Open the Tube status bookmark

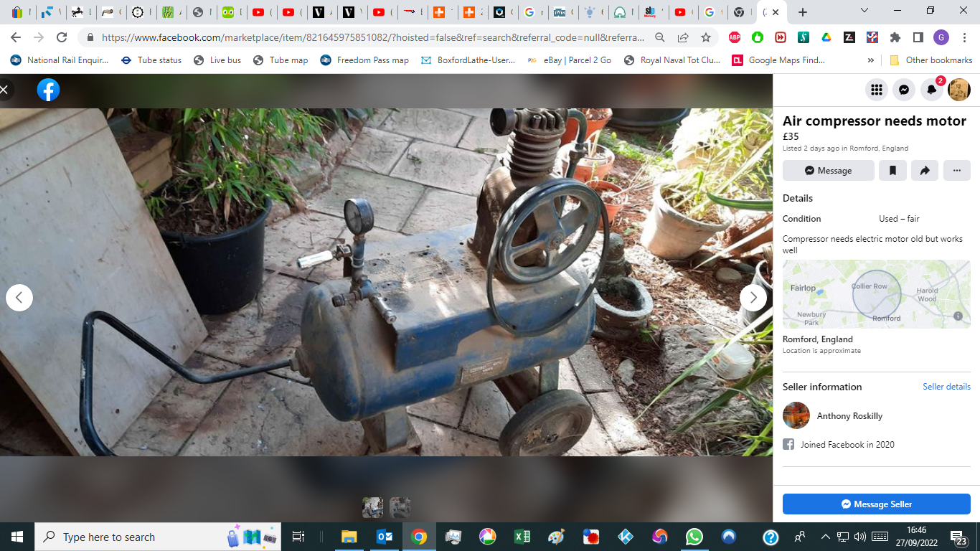pos(151,60)
